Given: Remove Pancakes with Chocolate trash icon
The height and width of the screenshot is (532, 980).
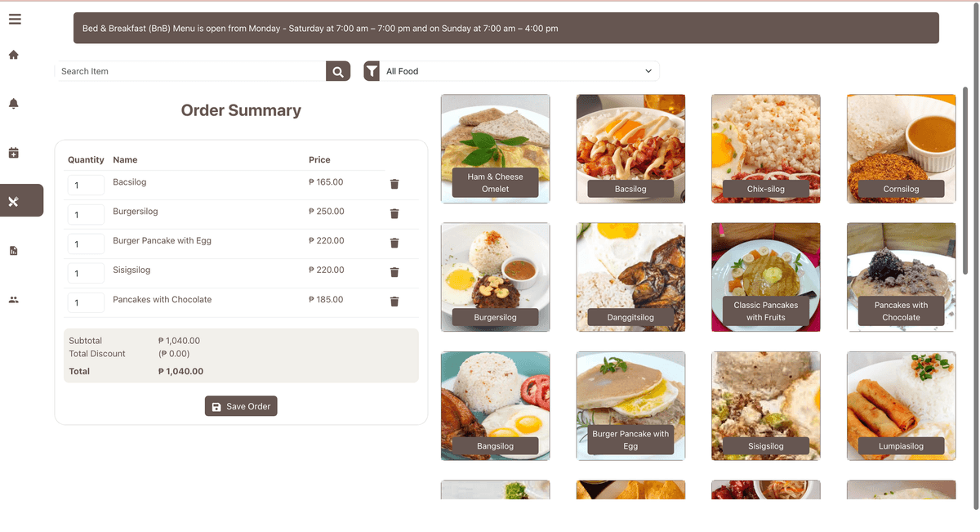Looking at the screenshot, I should pos(394,302).
